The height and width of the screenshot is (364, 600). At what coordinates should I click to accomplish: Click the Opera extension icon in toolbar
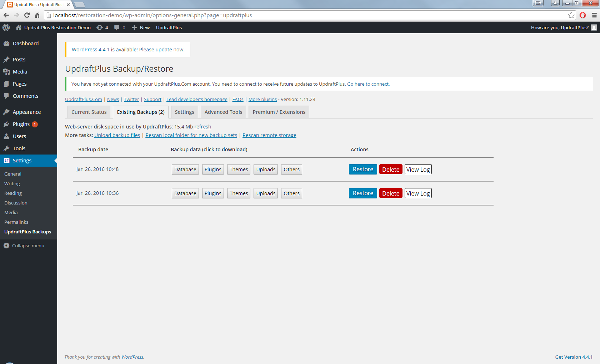point(582,15)
